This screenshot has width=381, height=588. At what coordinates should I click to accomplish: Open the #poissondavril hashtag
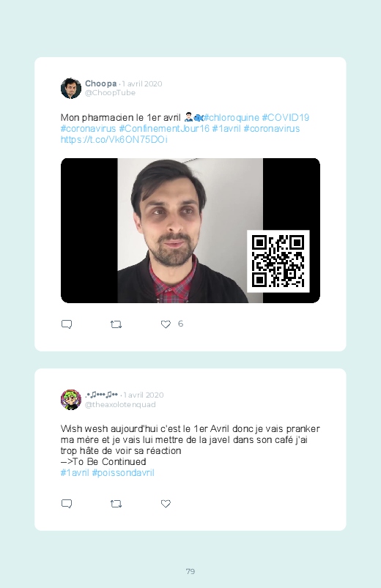point(123,472)
